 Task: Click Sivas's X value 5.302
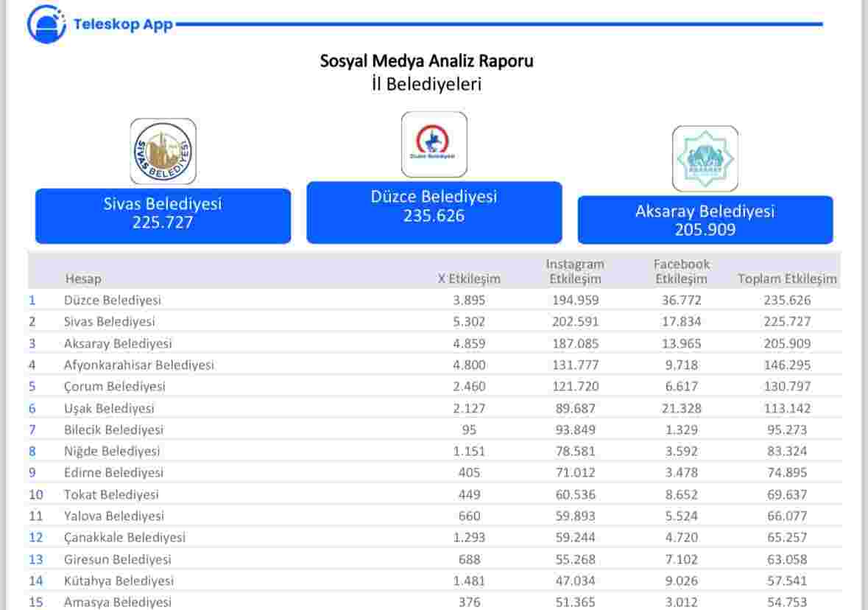click(x=469, y=322)
